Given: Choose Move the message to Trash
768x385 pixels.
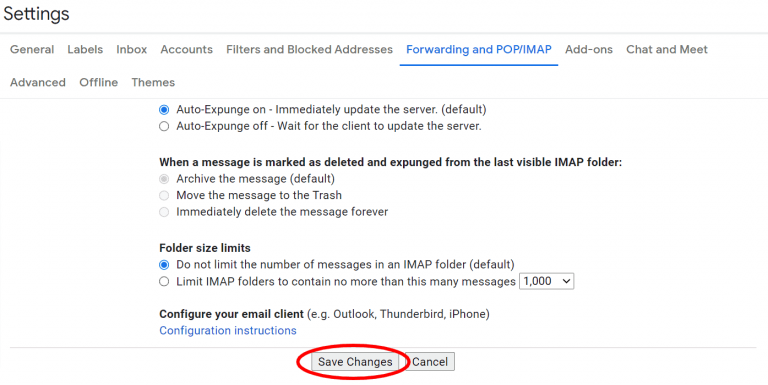Looking at the screenshot, I should (164, 195).
